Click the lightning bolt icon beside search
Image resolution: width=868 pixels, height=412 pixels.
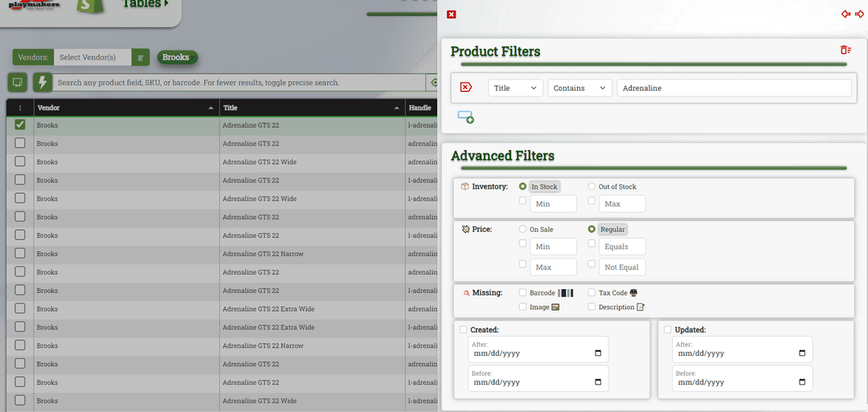[x=43, y=83]
